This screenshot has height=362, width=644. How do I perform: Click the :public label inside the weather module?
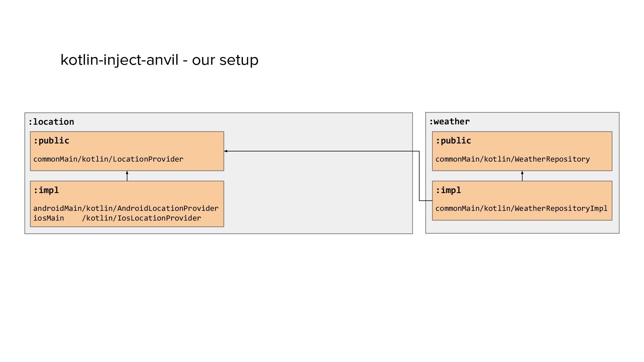tap(453, 141)
